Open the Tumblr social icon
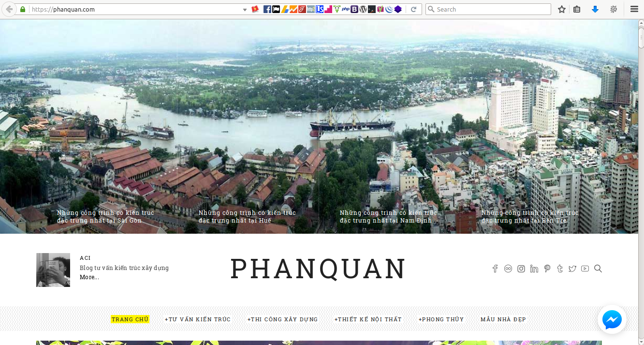The width and height of the screenshot is (644, 345). 560,269
